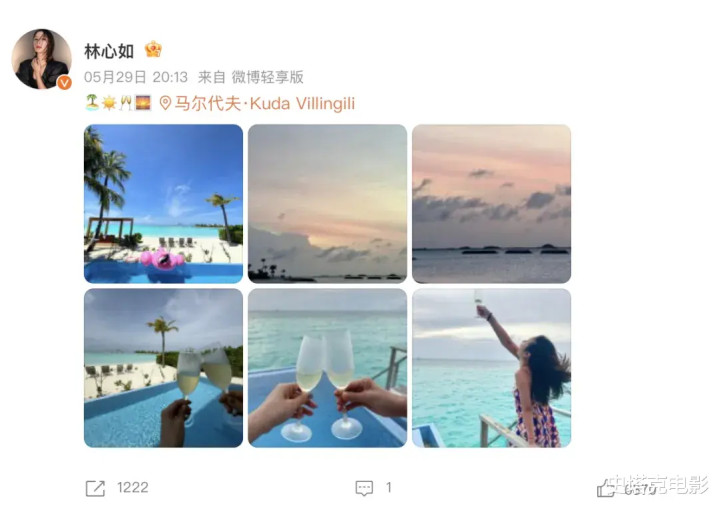
Task: Open 林心如's profile avatar
Action: pos(41,59)
